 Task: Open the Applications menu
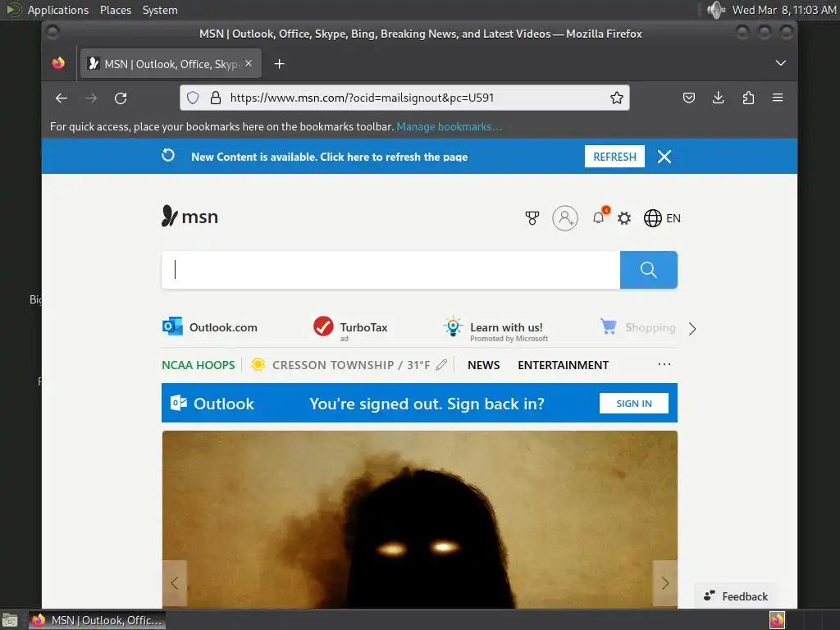(58, 10)
